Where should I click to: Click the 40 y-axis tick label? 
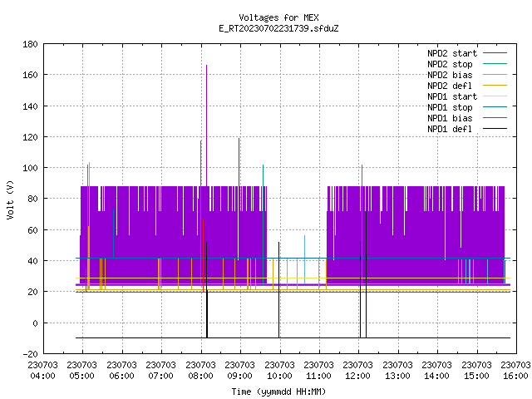click(32, 261)
